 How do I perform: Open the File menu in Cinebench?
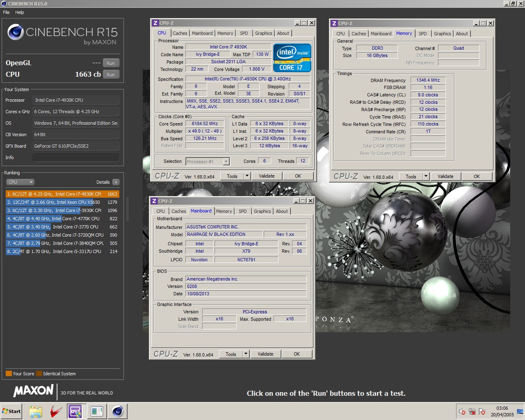(6, 12)
